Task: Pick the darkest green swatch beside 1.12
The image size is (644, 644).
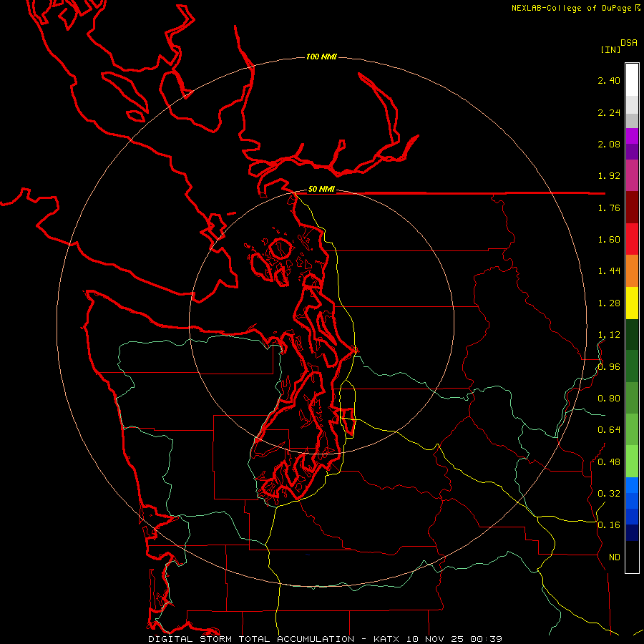Action: click(632, 334)
